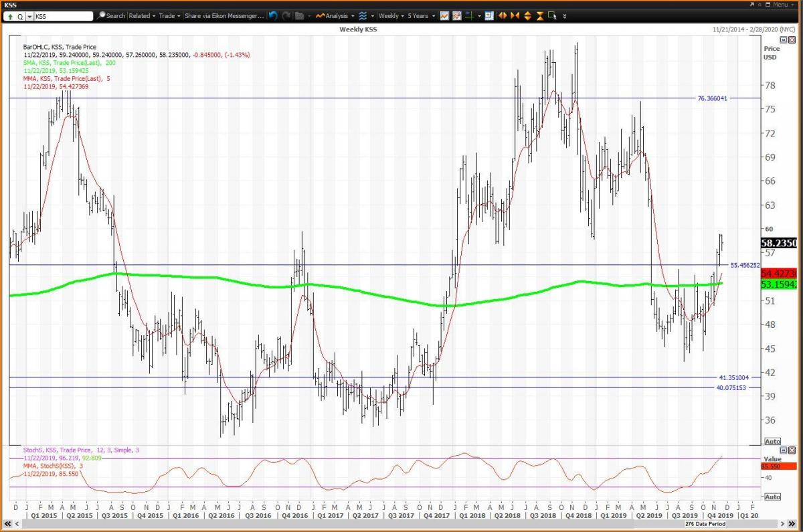Viewport: 803px width, 532px height.
Task: Click the Search button
Action: point(111,15)
